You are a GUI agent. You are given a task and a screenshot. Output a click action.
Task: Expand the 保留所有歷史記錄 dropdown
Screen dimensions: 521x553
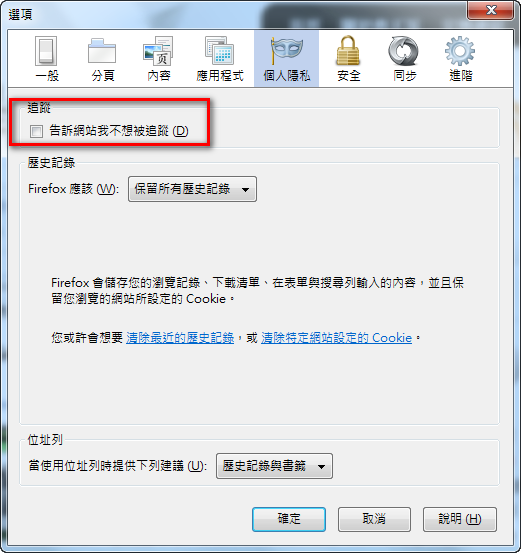(192, 189)
